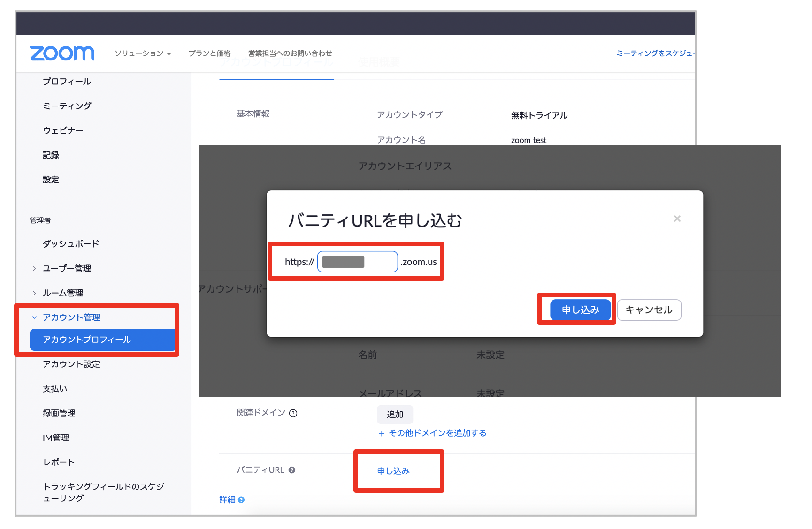The width and height of the screenshot is (812, 529).
Task: Open アカウント設定 in the sidebar
Action: [x=71, y=364]
